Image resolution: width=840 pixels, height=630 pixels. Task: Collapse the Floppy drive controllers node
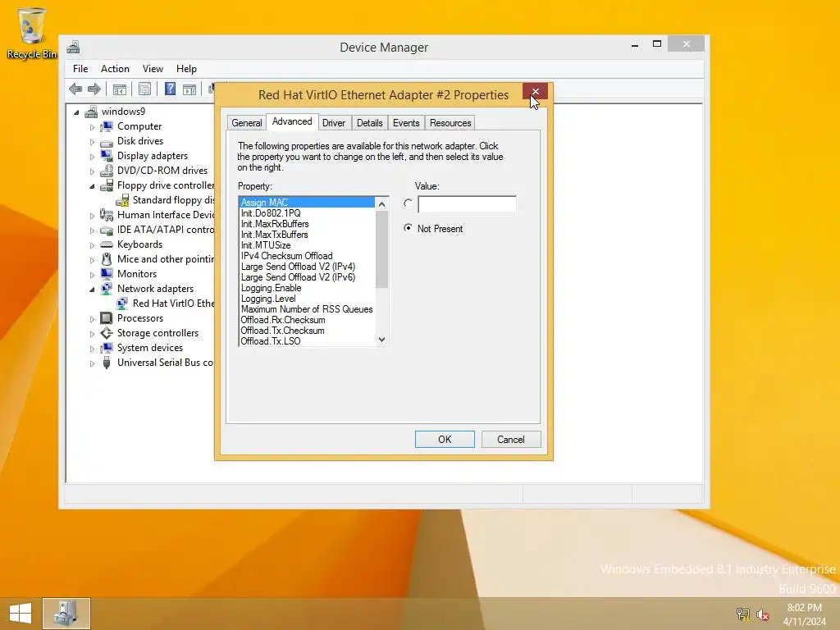tap(92, 186)
